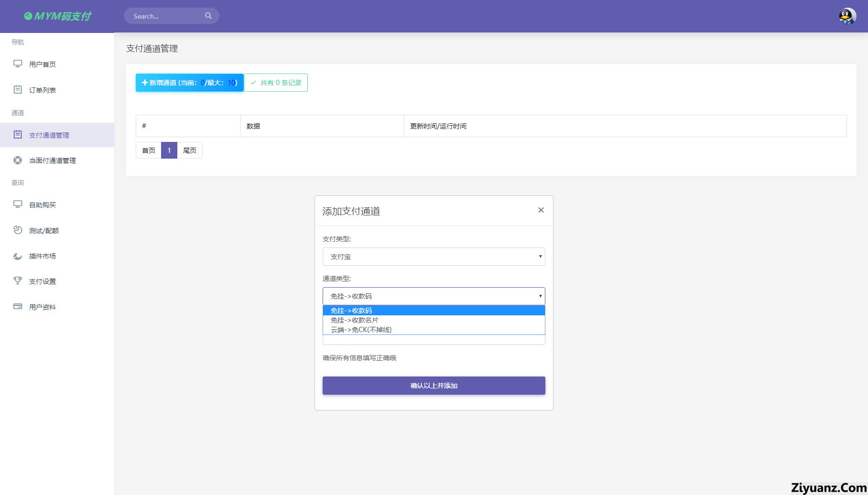Click the 数据 column header
Viewport: 868px width, 495px height.
322,126
